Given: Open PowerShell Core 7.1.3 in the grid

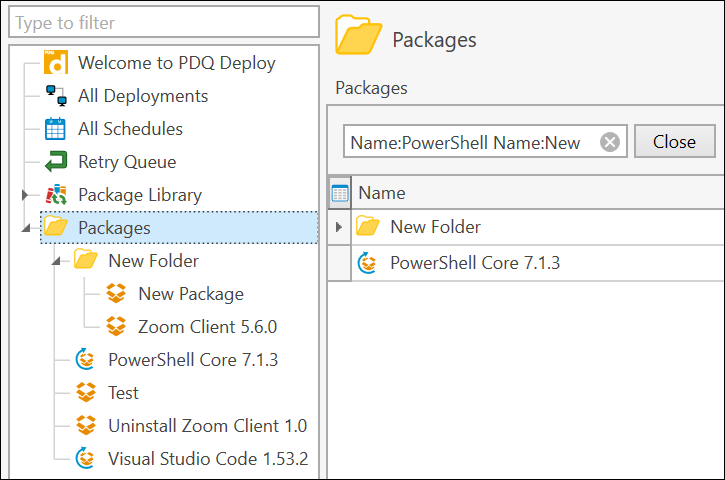Looking at the screenshot, I should coord(474,264).
